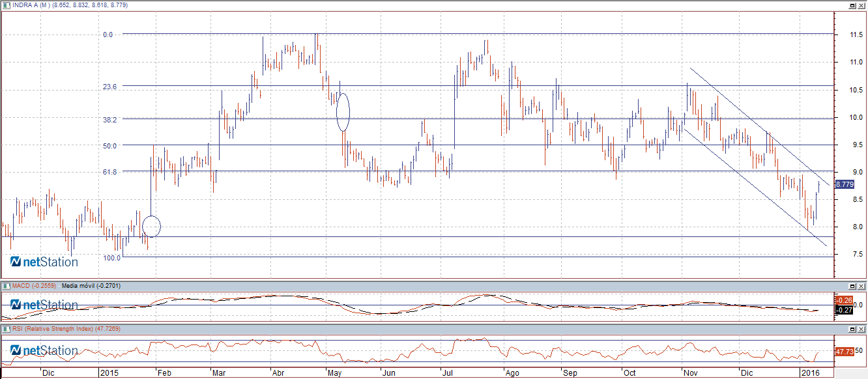Click the 8.779 current price tag
Image resolution: width=868 pixels, height=379 pixels.
(845, 184)
